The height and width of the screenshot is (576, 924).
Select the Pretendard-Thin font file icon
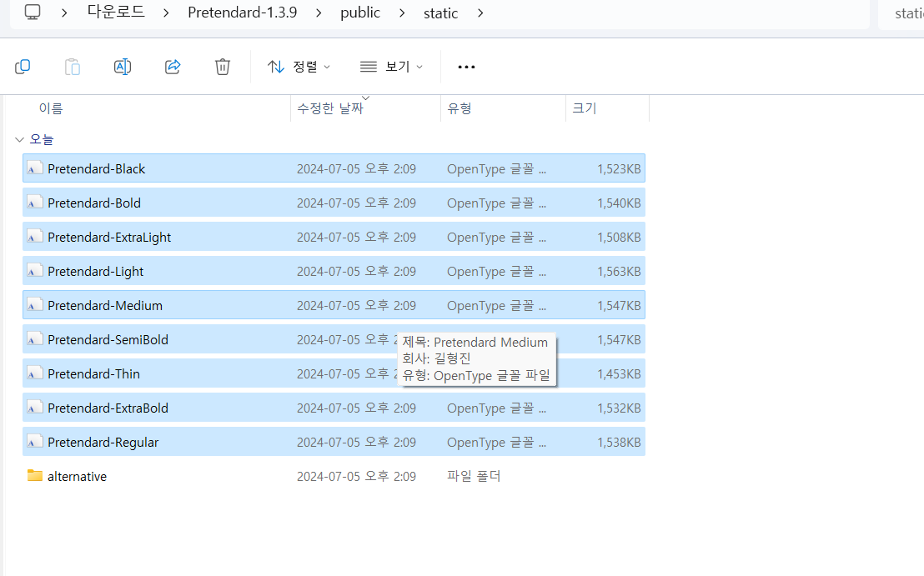click(x=35, y=373)
